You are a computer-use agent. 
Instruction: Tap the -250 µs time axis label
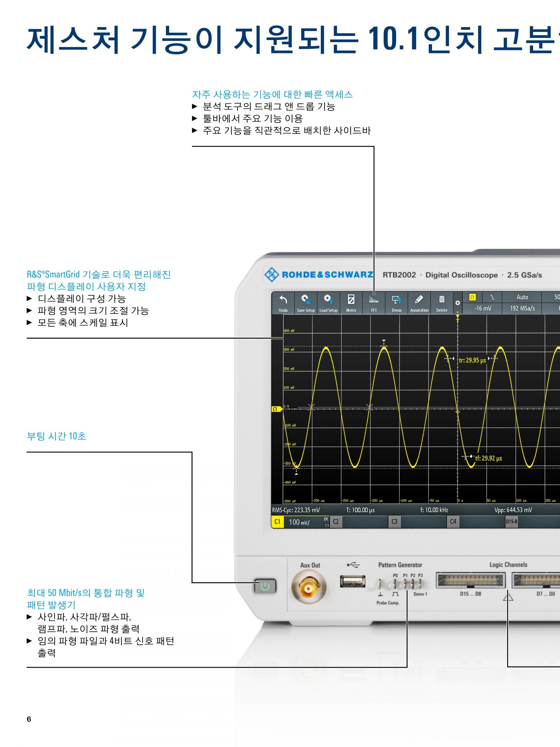tap(319, 500)
